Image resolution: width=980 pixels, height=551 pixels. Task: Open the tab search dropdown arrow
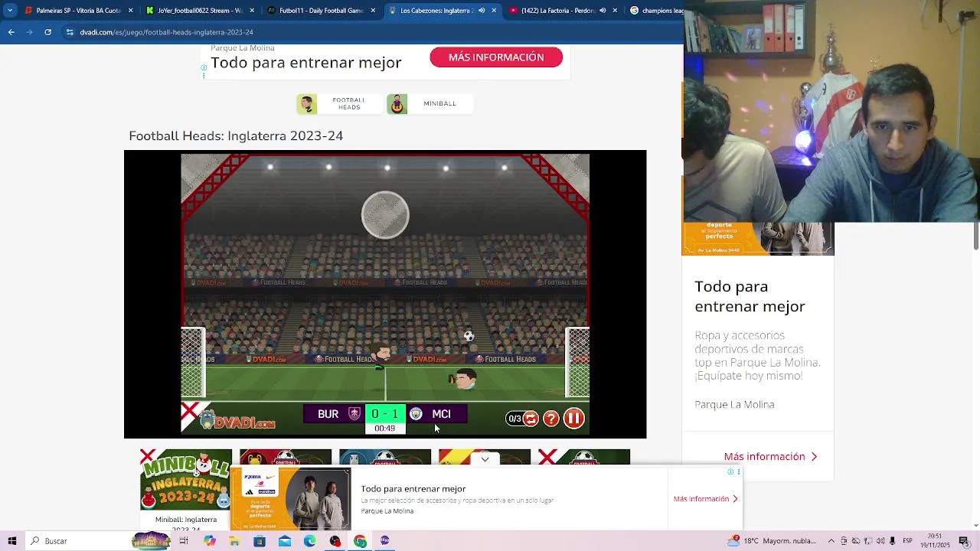click(10, 11)
